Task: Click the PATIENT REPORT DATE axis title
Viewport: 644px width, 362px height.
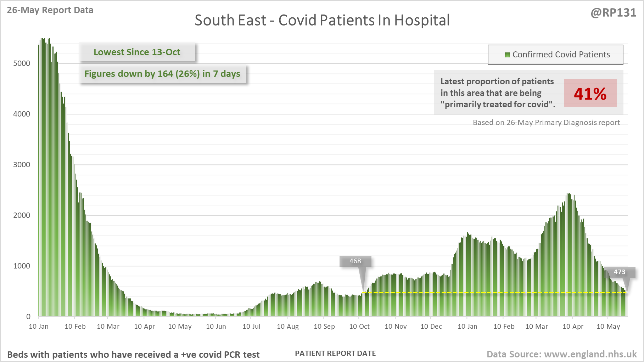Action: pos(335,353)
